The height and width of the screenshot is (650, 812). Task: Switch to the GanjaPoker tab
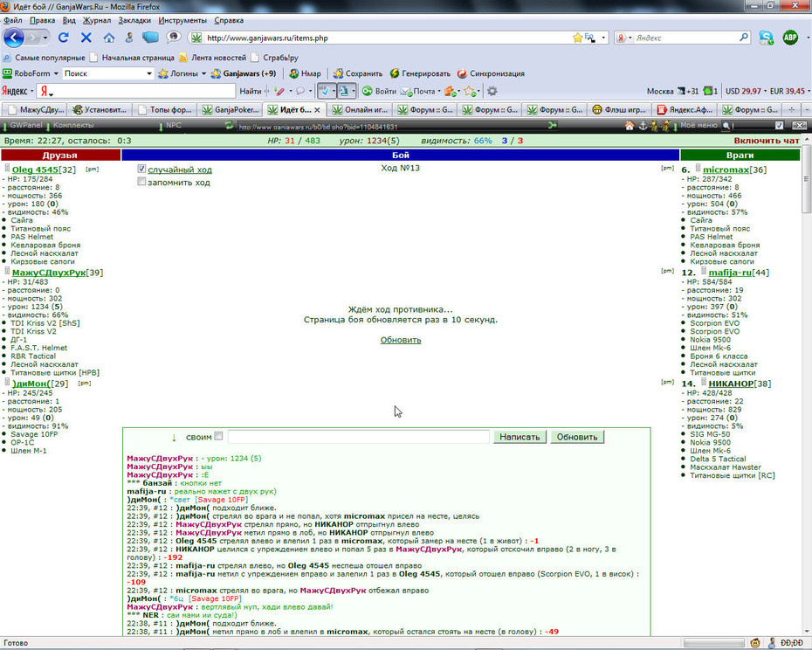click(230, 110)
